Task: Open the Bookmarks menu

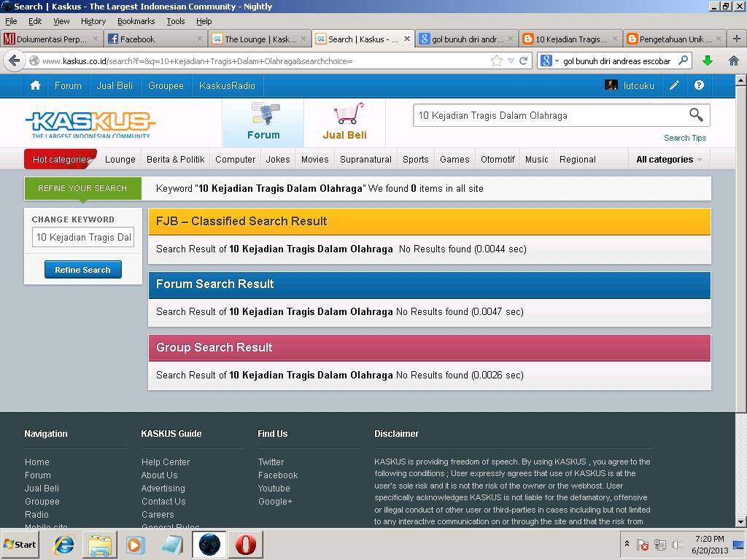Action: point(136,21)
